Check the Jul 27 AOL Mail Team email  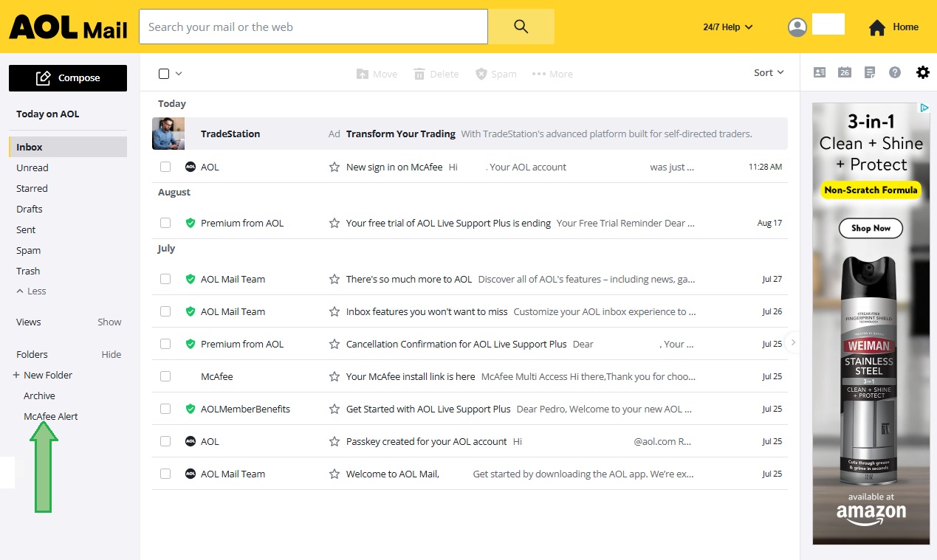165,279
